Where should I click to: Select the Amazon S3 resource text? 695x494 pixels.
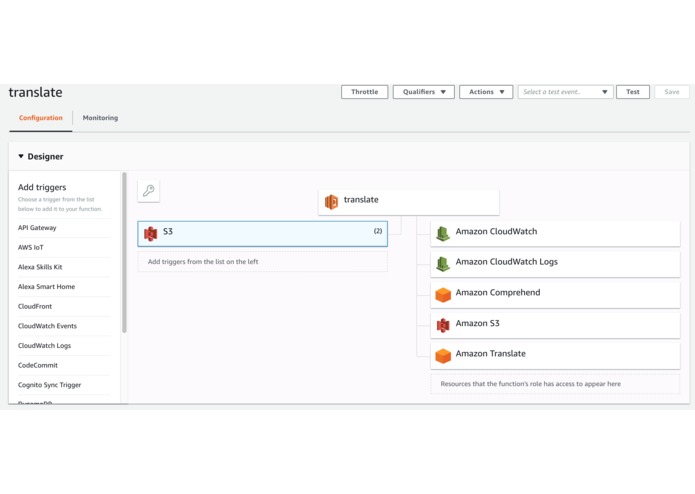(x=477, y=323)
